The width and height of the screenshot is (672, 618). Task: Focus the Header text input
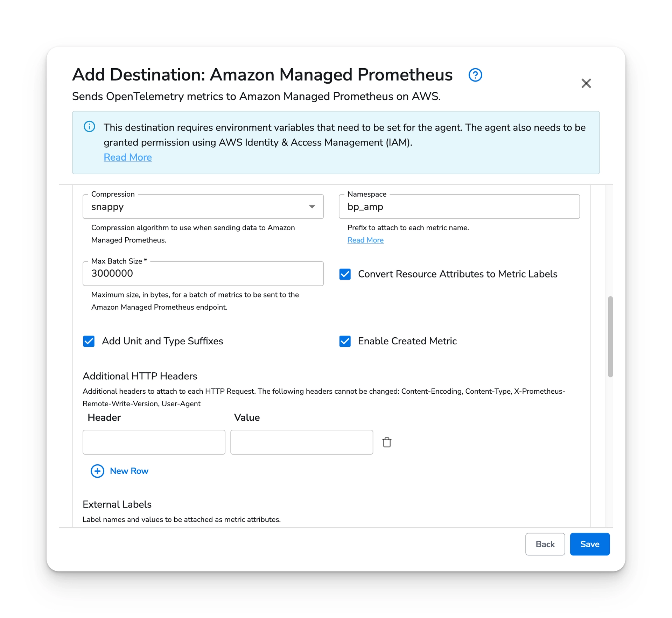pyautogui.click(x=154, y=442)
